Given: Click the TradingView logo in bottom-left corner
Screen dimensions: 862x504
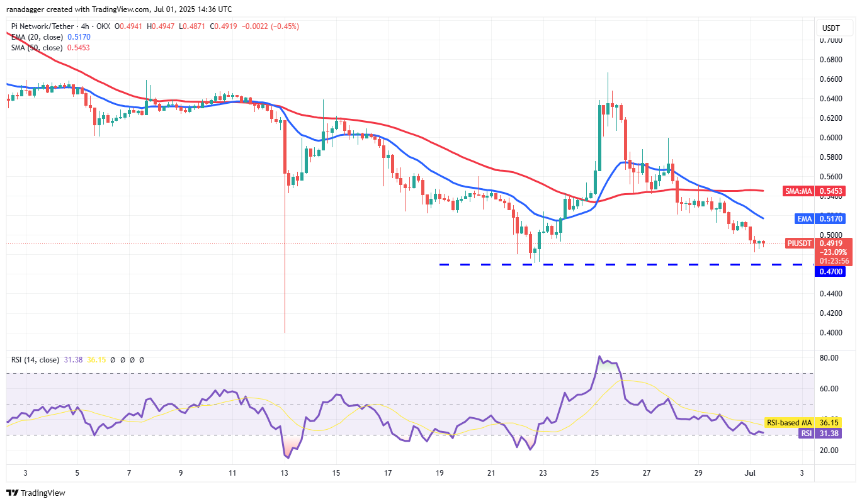Looking at the screenshot, I should coord(36,493).
